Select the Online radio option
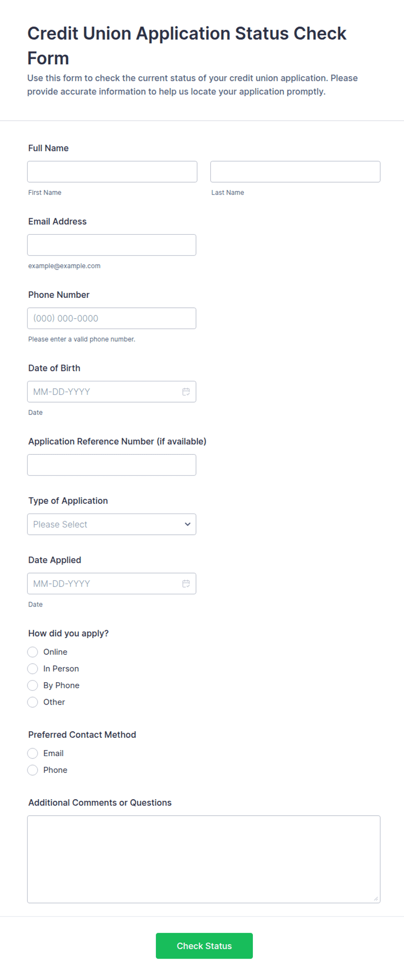 coord(33,652)
